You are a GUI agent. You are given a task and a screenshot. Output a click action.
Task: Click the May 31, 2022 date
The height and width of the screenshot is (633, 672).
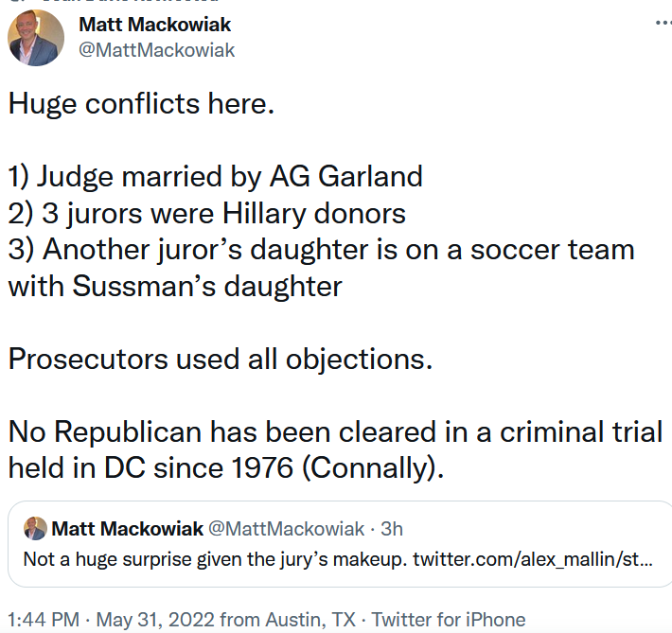click(x=155, y=620)
